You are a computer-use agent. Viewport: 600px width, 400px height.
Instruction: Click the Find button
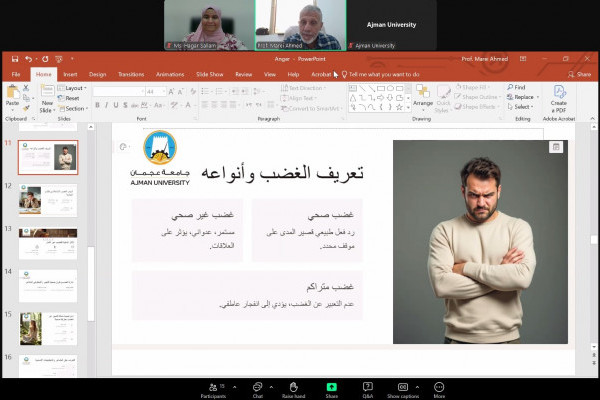point(520,87)
